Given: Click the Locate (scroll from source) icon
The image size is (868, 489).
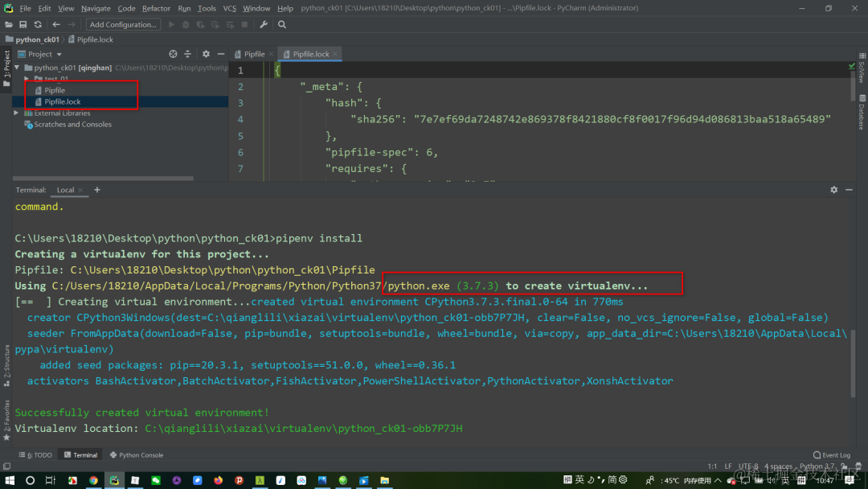Looking at the screenshot, I should tap(174, 54).
